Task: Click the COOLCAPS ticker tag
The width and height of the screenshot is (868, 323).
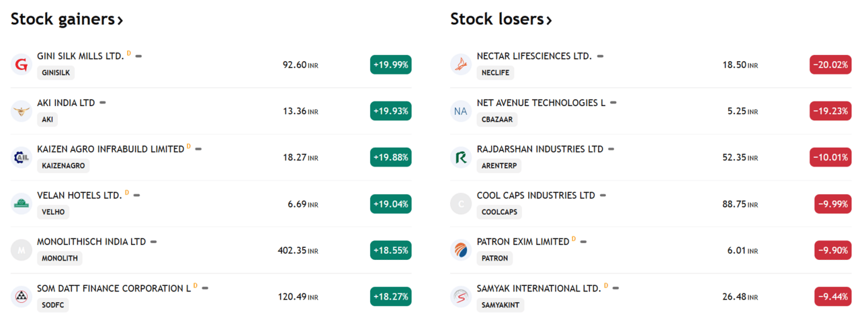Action: pyautogui.click(x=498, y=212)
